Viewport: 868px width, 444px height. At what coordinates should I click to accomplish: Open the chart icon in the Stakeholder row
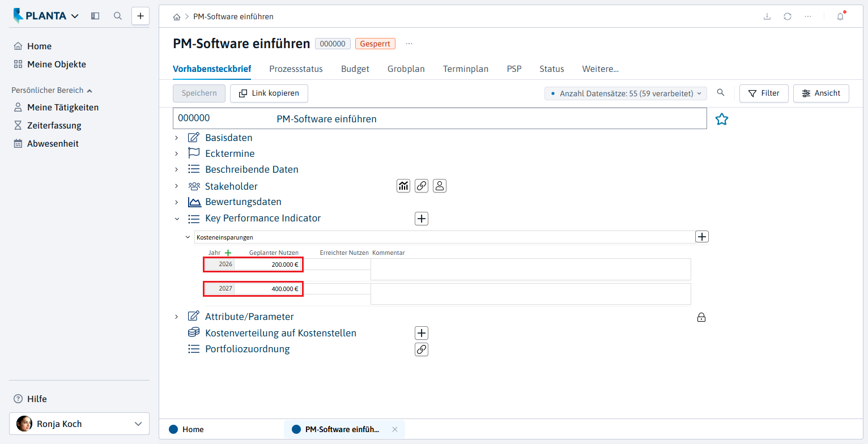point(403,186)
